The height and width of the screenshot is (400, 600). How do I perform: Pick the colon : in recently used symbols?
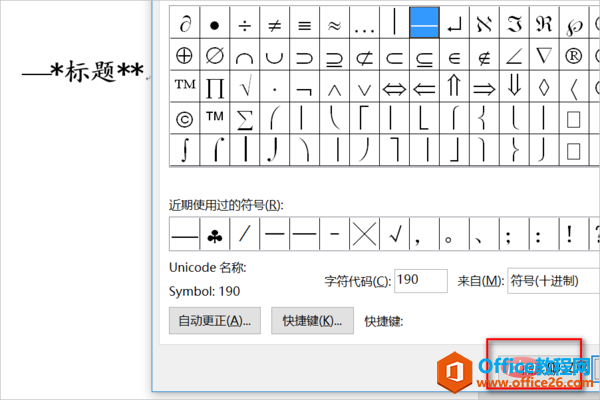click(544, 234)
